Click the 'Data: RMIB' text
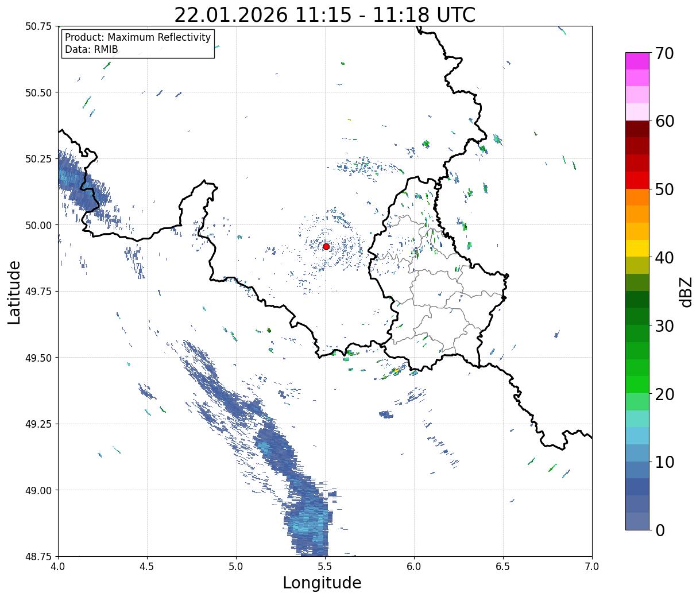This screenshot has height=597, width=700. click(91, 49)
